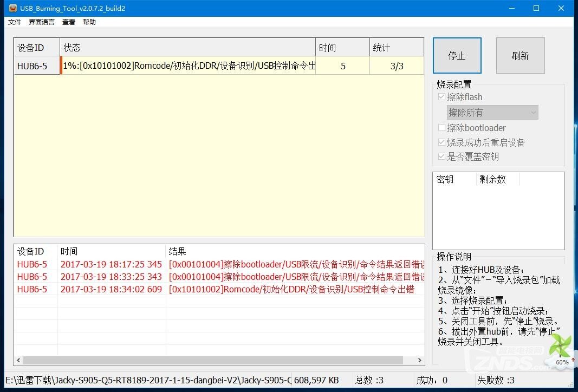This screenshot has height=392, width=578.
Task: Click the log entry timestamped 18:17:25 345
Action: (x=219, y=264)
